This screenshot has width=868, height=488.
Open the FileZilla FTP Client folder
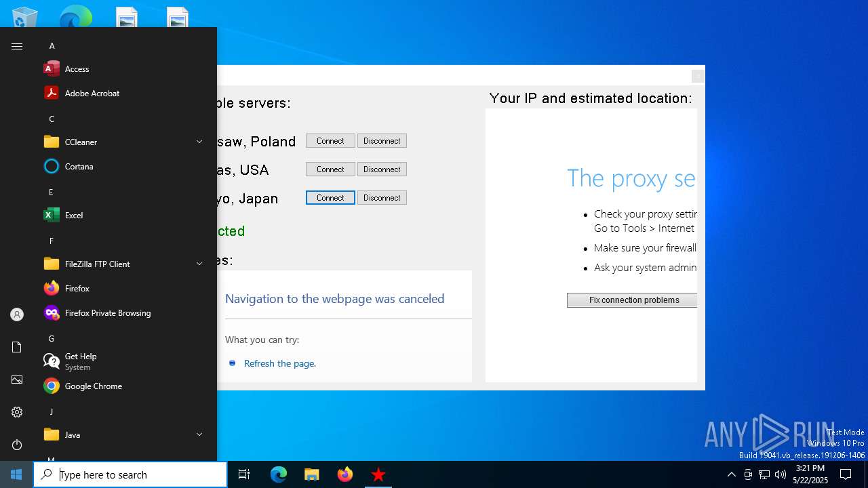[122, 264]
